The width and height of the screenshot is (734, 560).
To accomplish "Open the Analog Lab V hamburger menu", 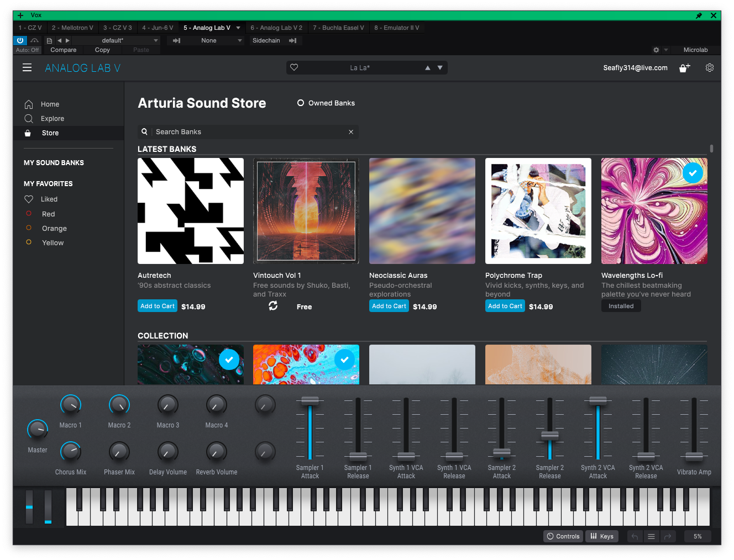I will pos(27,67).
